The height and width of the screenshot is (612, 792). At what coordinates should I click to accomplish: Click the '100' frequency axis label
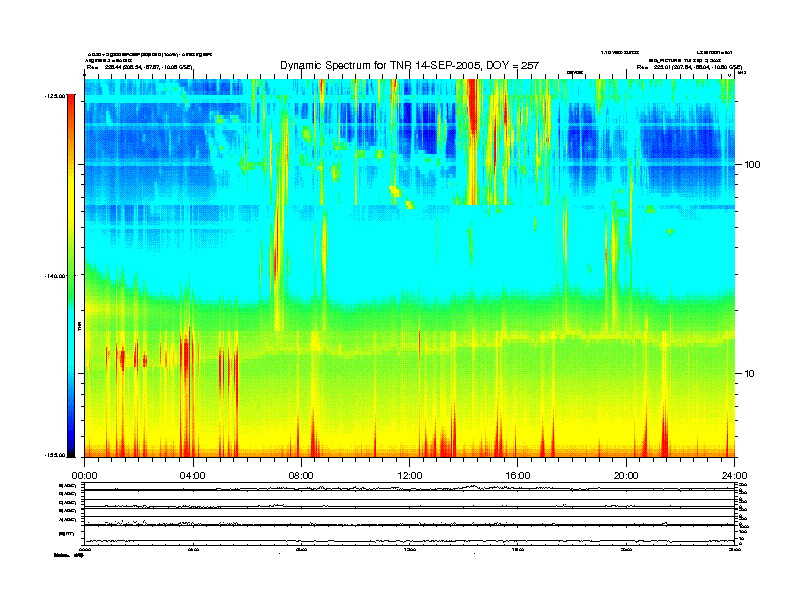point(752,165)
